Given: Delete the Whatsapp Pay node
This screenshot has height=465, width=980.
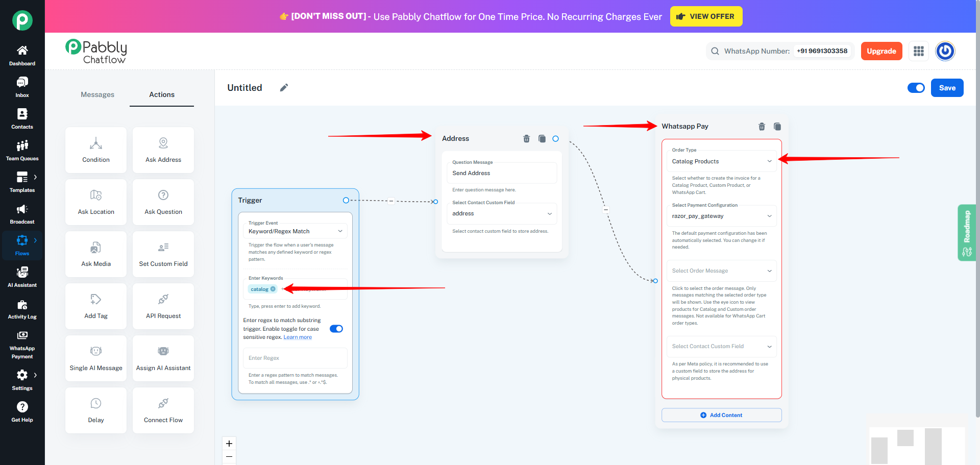Looking at the screenshot, I should 762,127.
